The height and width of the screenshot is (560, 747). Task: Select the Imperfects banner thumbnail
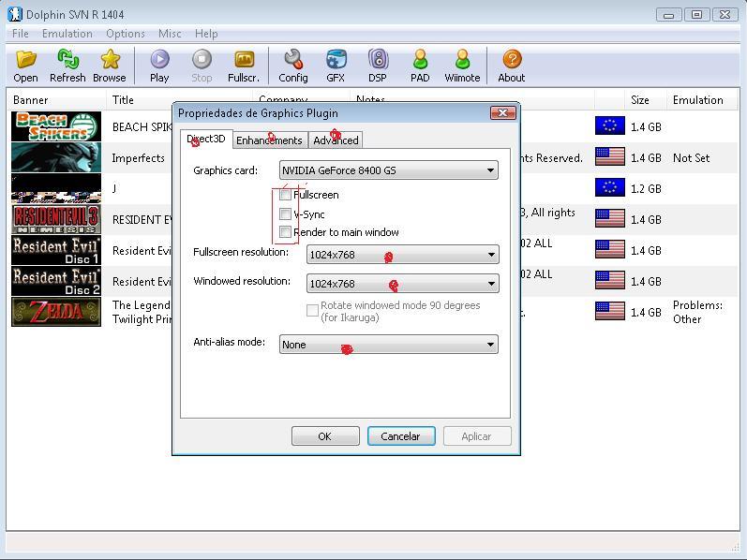pyautogui.click(x=56, y=157)
